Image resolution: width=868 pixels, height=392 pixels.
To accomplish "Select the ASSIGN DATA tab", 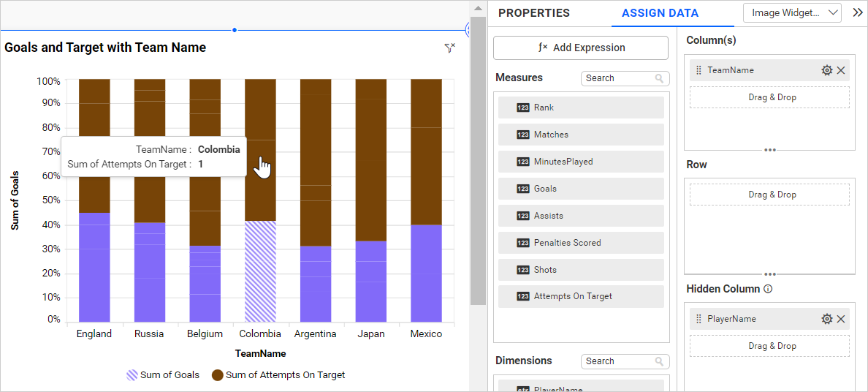I will (x=660, y=13).
